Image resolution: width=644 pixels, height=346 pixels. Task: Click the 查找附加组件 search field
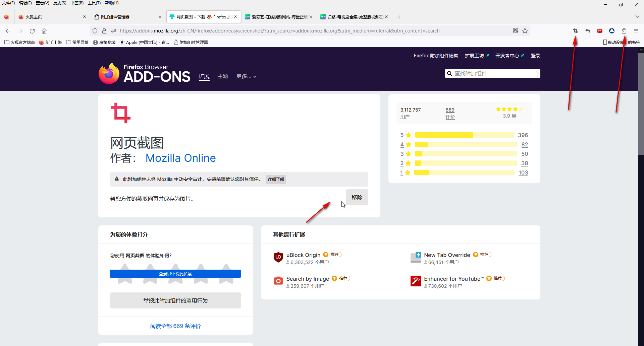point(492,74)
